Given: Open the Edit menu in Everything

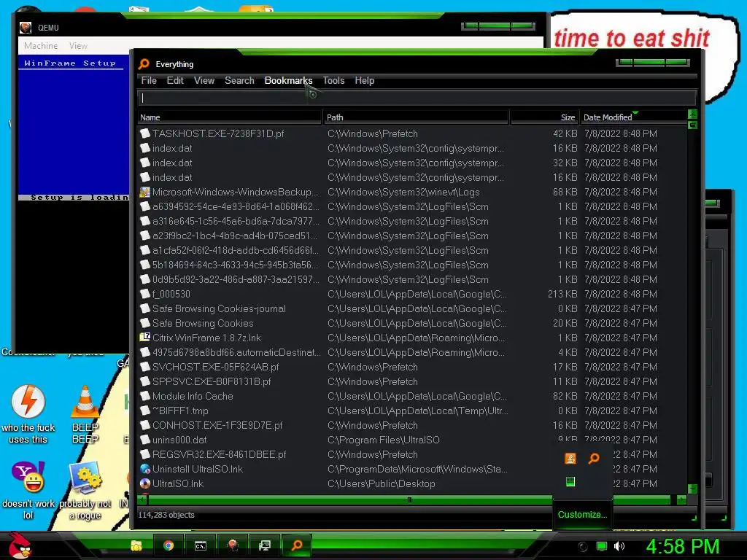Looking at the screenshot, I should 175,80.
